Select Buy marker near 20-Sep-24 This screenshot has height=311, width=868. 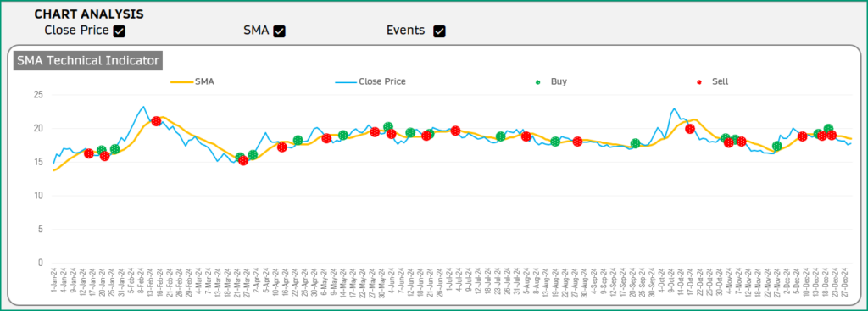(x=636, y=143)
